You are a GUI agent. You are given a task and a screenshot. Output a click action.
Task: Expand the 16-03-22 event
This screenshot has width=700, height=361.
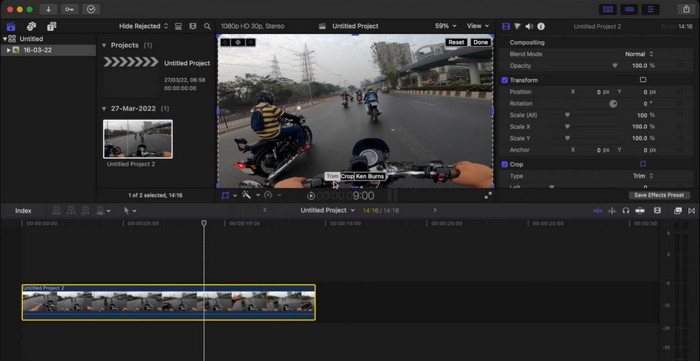[x=8, y=50]
